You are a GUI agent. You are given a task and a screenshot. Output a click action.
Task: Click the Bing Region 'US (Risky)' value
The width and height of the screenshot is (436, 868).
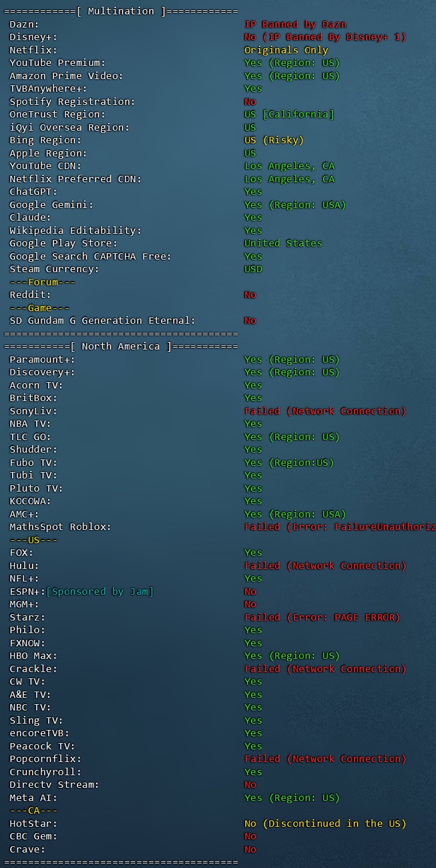pyautogui.click(x=274, y=140)
